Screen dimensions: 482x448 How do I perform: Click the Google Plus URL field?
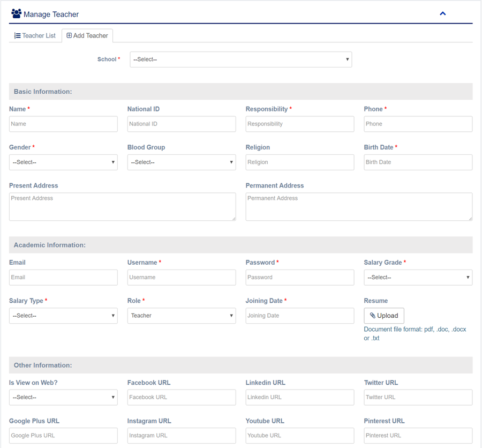(63, 436)
